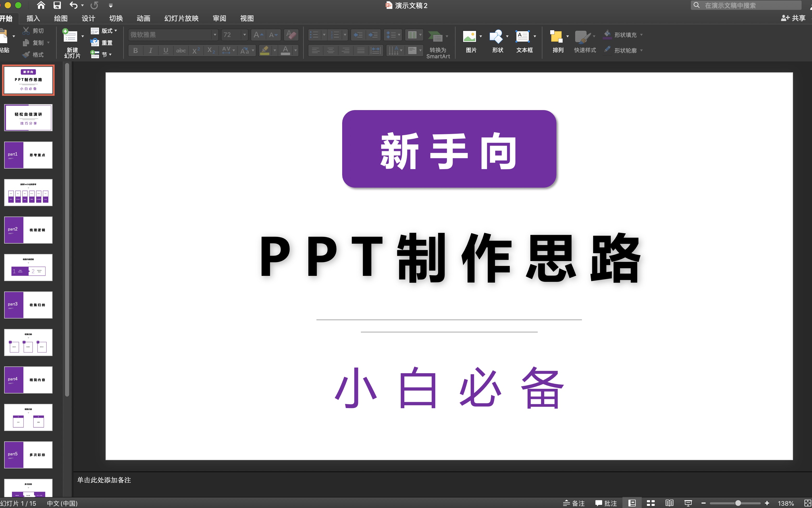
Task: Decrease the list indent level
Action: tap(359, 35)
